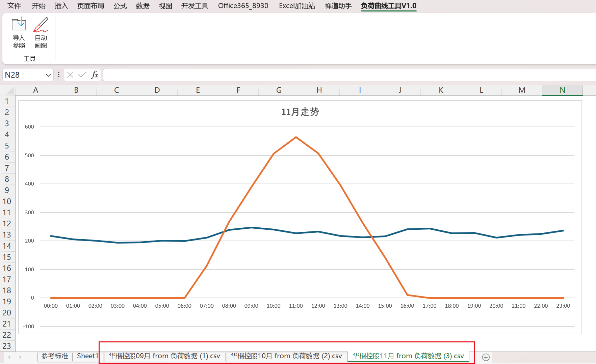Select the 负荷曲线工具V1.0 ribbon tab
Screen dimensions: 596x364
point(389,6)
